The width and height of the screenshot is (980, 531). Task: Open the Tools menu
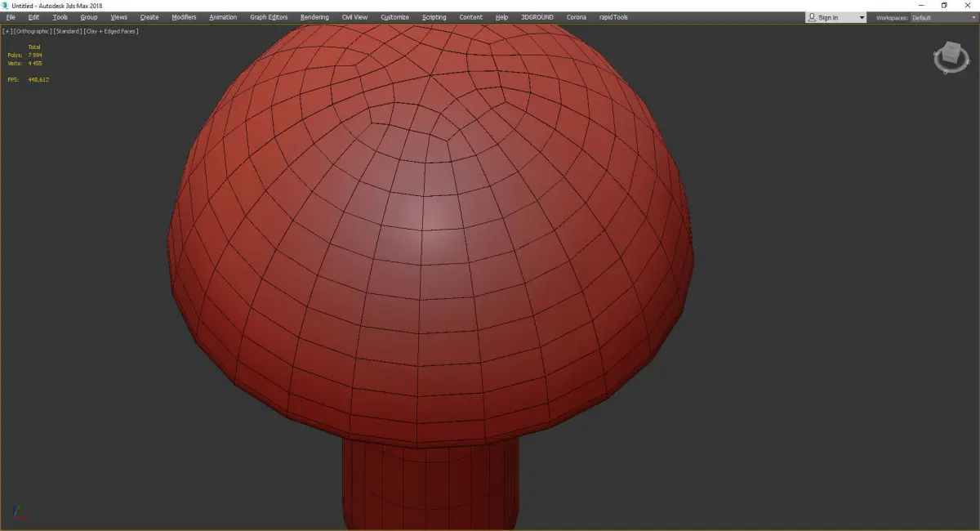coord(60,17)
